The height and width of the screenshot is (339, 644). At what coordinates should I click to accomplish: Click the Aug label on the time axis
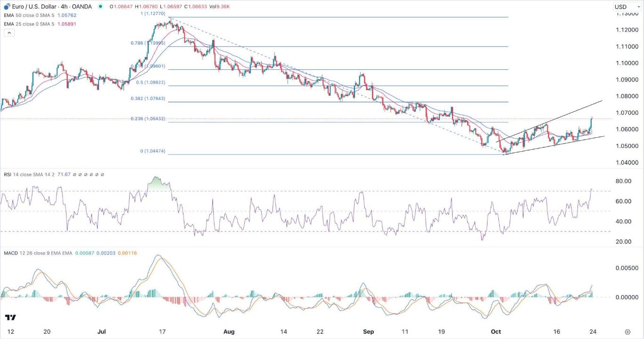(x=229, y=332)
